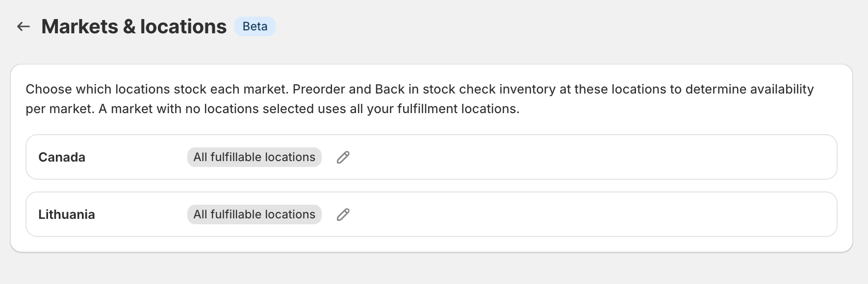The height and width of the screenshot is (284, 868).
Task: Select Canada's All fulfillable locations tag
Action: [x=254, y=157]
